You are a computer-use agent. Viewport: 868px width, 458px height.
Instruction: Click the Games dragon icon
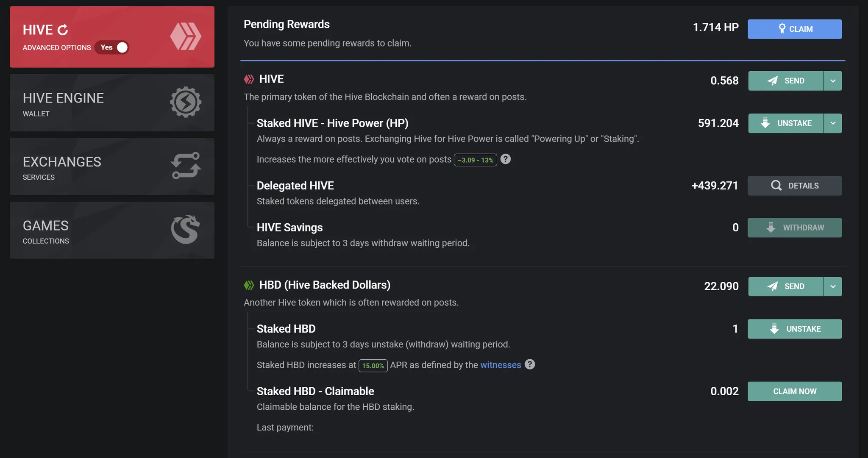(186, 230)
